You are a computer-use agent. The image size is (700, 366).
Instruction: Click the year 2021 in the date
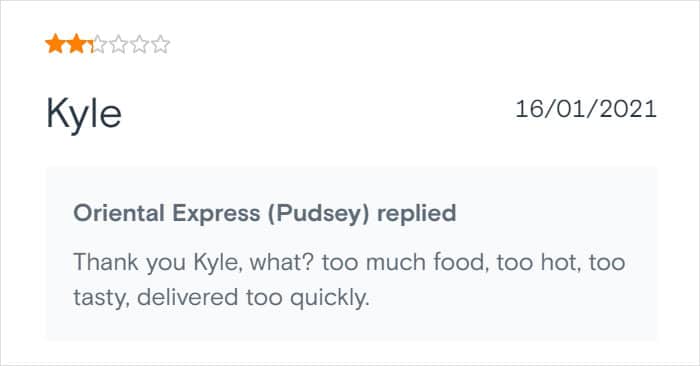tap(628, 109)
